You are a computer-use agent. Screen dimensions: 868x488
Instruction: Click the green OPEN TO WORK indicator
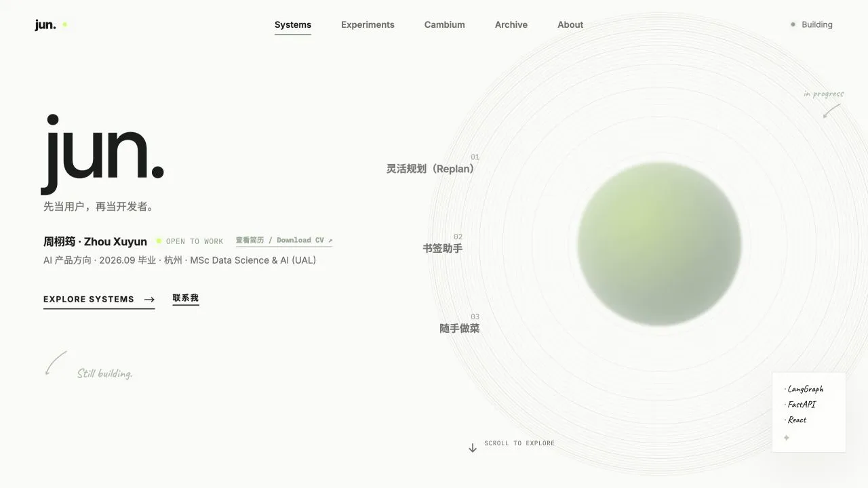coord(159,241)
